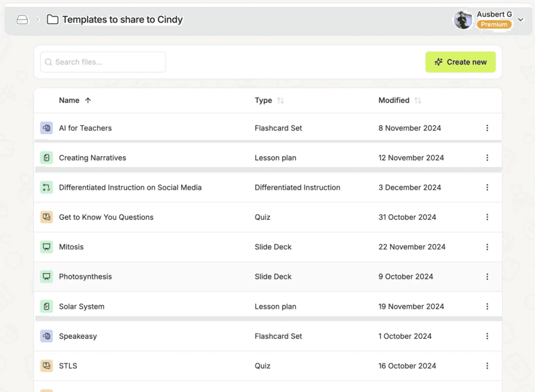Click the Quiz type in STLS row

pos(262,366)
